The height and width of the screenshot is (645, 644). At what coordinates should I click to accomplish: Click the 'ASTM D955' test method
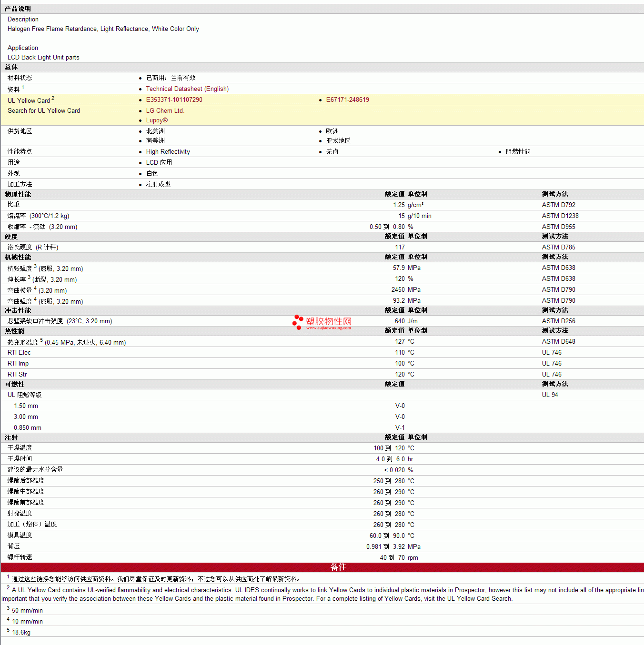tap(558, 227)
